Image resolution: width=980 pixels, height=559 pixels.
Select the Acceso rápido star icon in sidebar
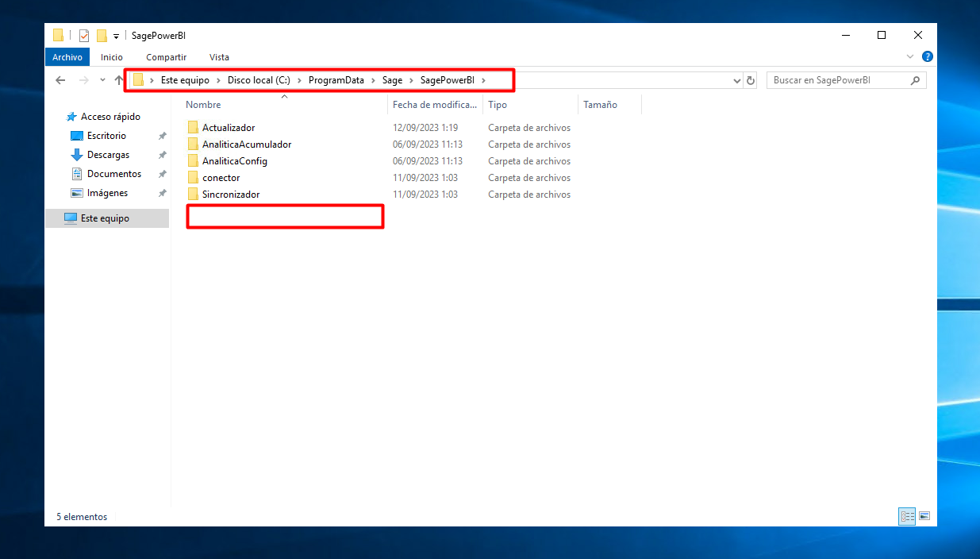tap(71, 117)
